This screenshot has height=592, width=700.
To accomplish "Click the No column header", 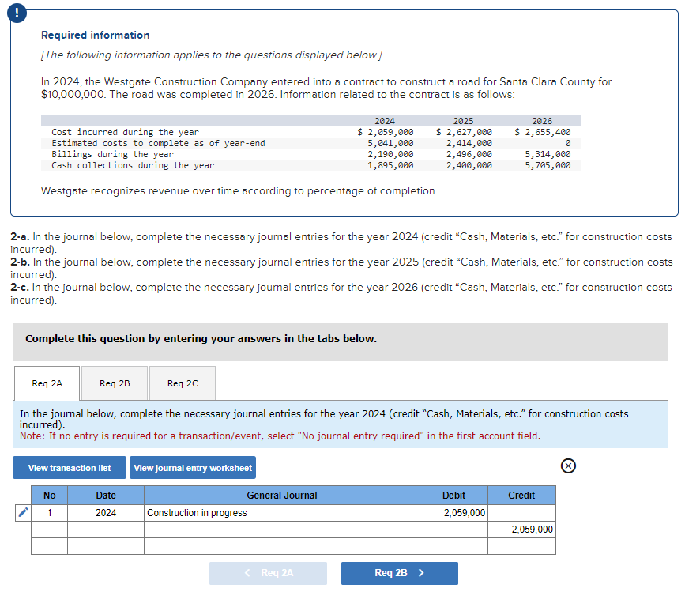I will pos(49,495).
